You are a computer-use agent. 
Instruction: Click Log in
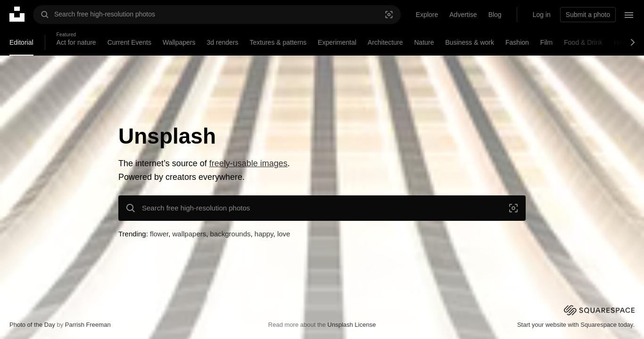[541, 15]
